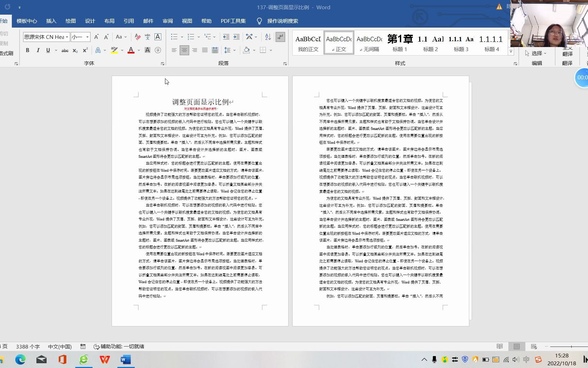
Task: Open volume control in system tray
Action: tap(516, 359)
